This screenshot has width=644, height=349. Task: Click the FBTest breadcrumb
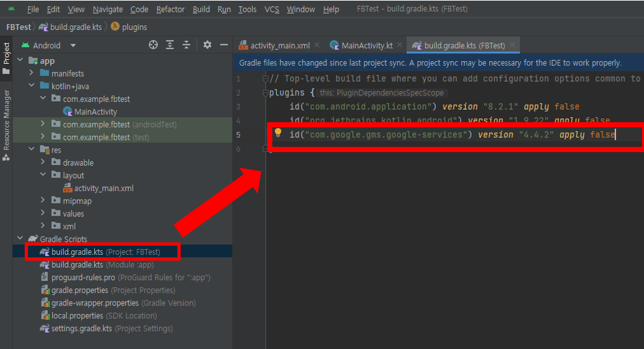click(x=18, y=27)
